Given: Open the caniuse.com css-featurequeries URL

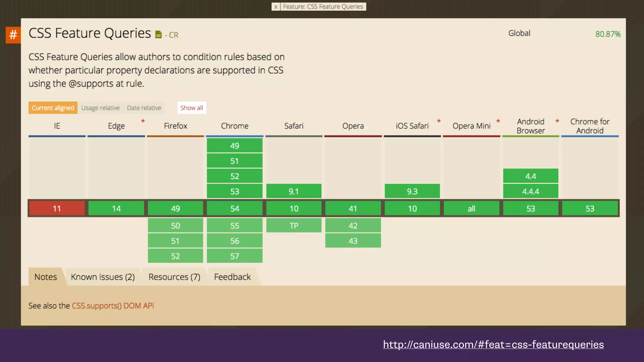Looking at the screenshot, I should (x=493, y=344).
